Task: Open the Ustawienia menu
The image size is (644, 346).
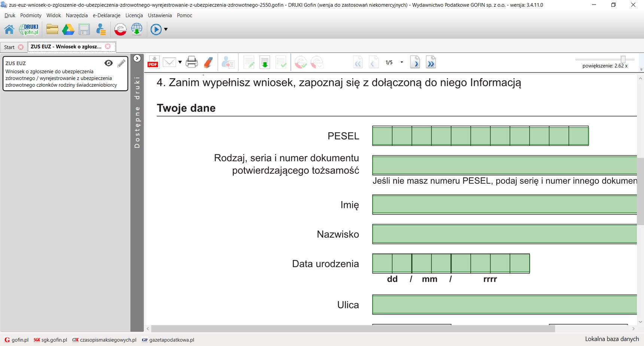Action: (160, 15)
